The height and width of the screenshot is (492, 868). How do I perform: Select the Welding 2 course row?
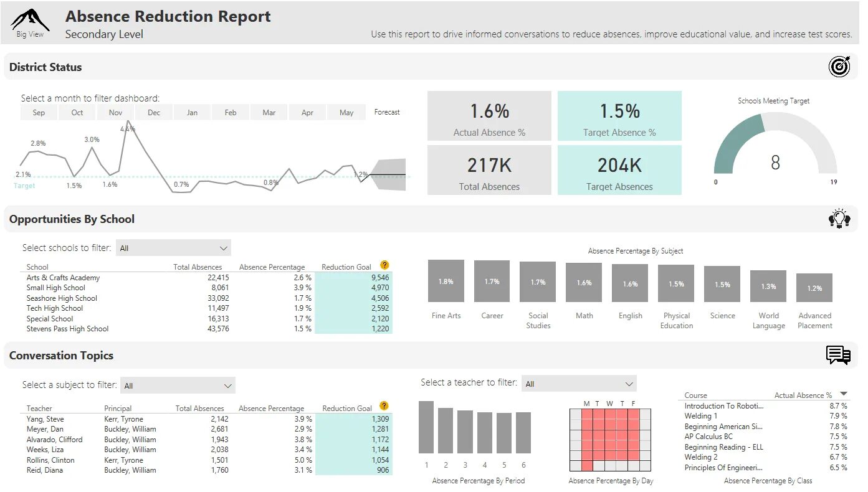[x=766, y=457]
